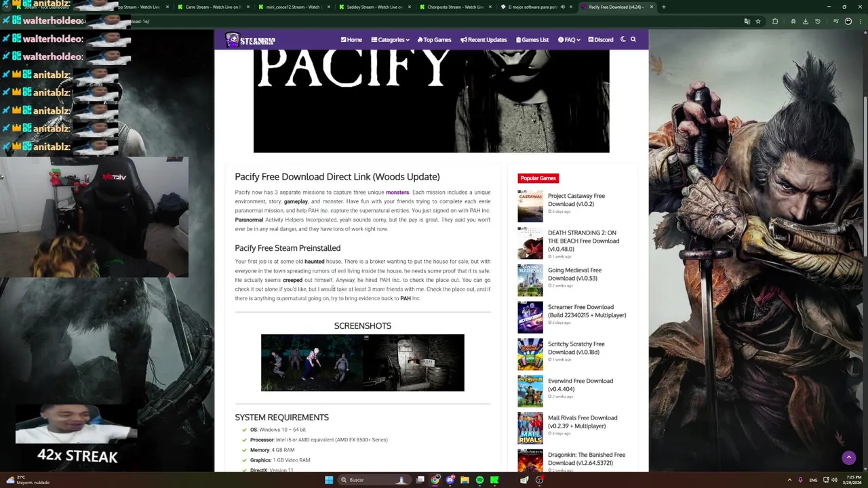Click the Screamer game thumbnail

click(x=530, y=317)
